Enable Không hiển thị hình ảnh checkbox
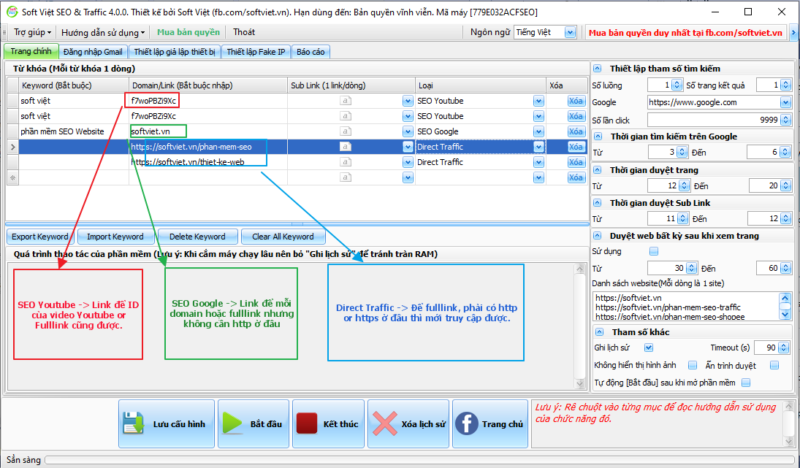Viewport: 800px width, 468px height. (692, 365)
